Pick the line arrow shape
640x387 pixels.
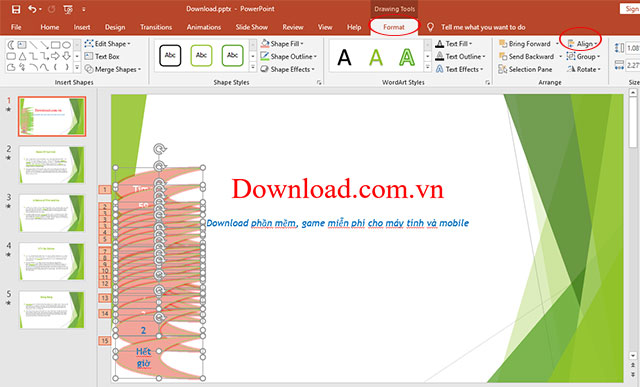point(44,44)
